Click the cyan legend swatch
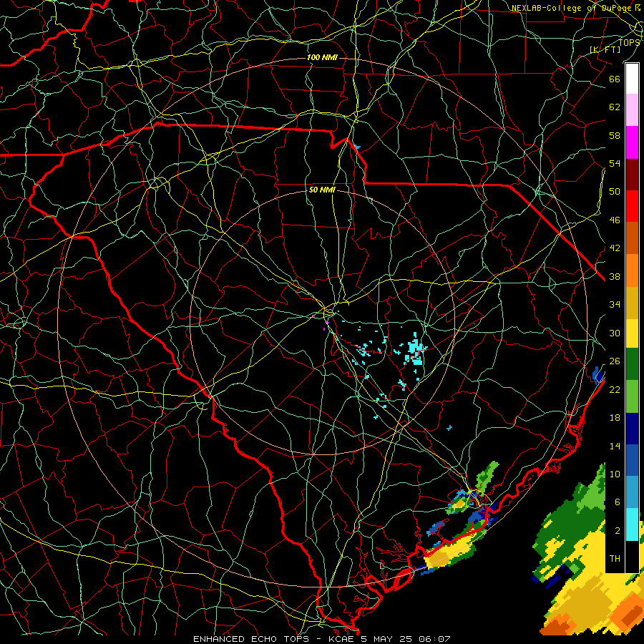This screenshot has height=644, width=644. click(x=632, y=525)
